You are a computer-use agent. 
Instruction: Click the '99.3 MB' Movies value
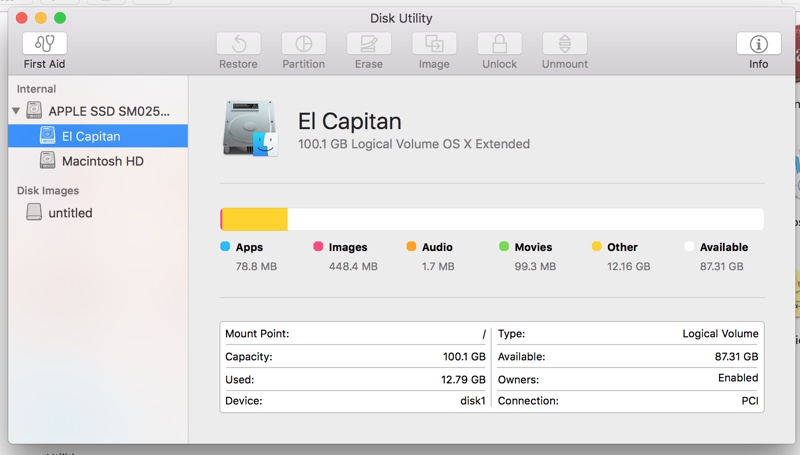click(535, 266)
